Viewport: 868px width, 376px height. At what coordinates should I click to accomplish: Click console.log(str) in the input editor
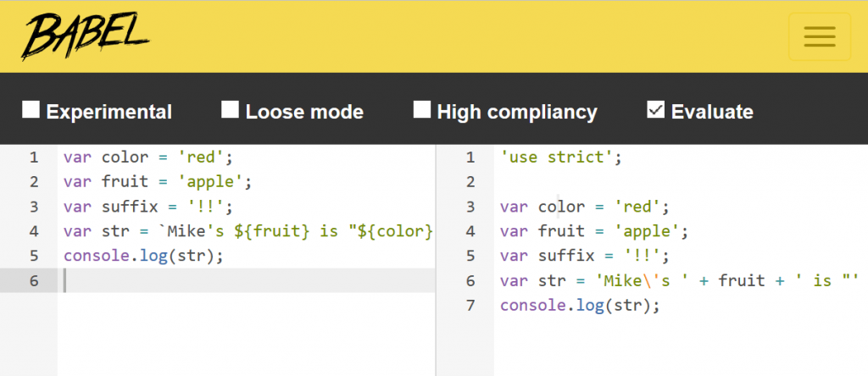click(143, 256)
